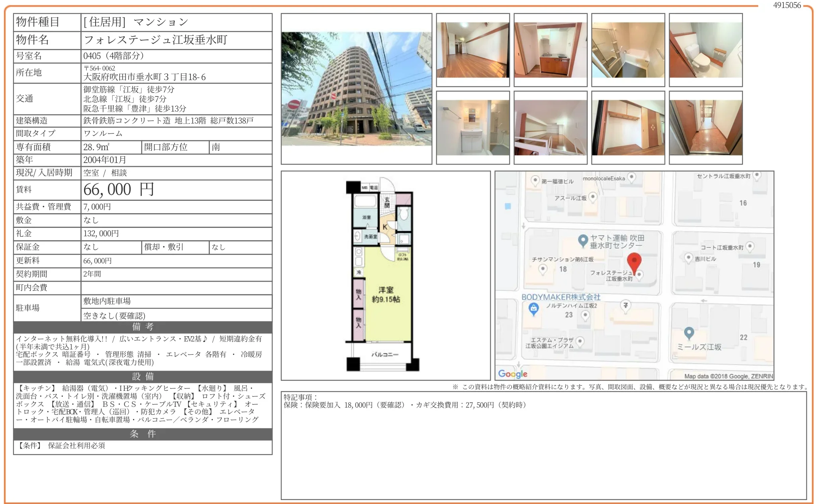Click the toilet photo thumbnail
819x504 pixels.
tap(706, 50)
